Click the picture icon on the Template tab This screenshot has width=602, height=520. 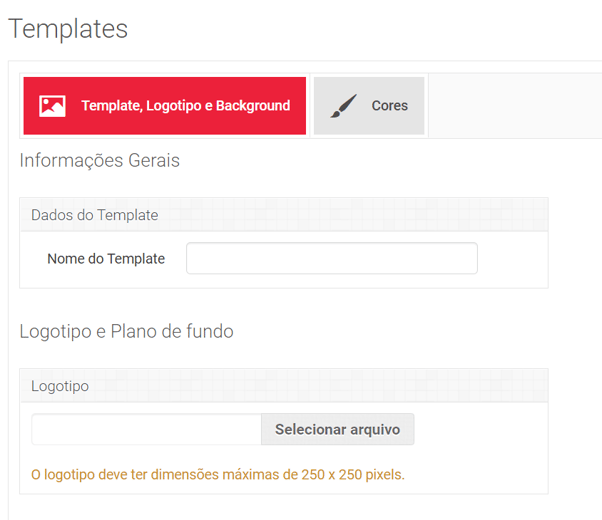pyautogui.click(x=52, y=106)
